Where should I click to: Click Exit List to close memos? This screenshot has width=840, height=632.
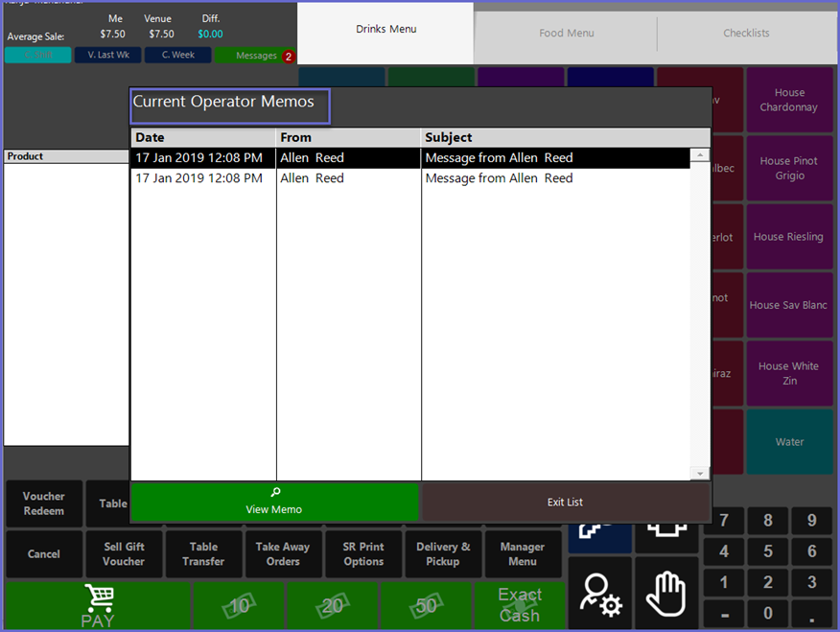coord(566,502)
